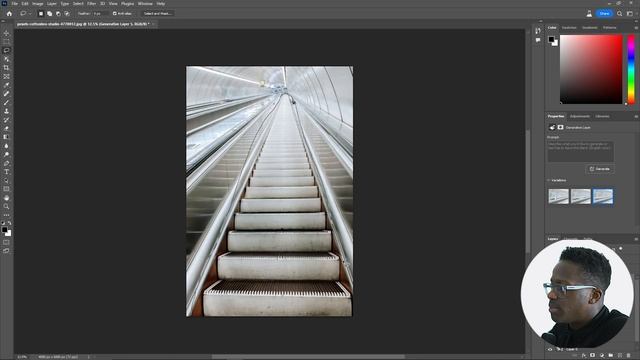Switch to the Gradients tab
The height and width of the screenshot is (360, 640).
tap(589, 28)
